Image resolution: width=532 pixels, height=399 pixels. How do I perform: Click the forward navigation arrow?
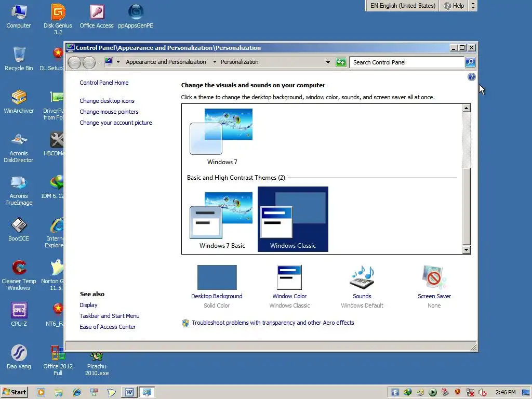89,62
